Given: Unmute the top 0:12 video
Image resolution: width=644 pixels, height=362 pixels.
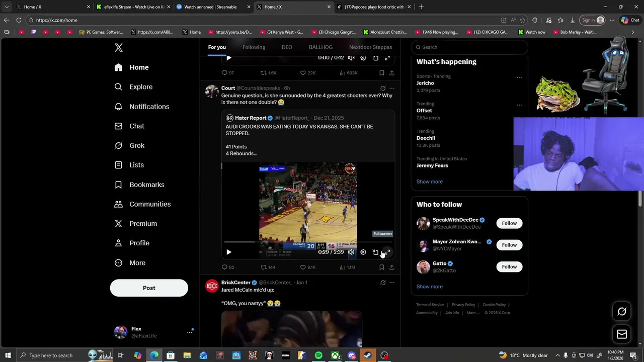Looking at the screenshot, I should coord(351,58).
